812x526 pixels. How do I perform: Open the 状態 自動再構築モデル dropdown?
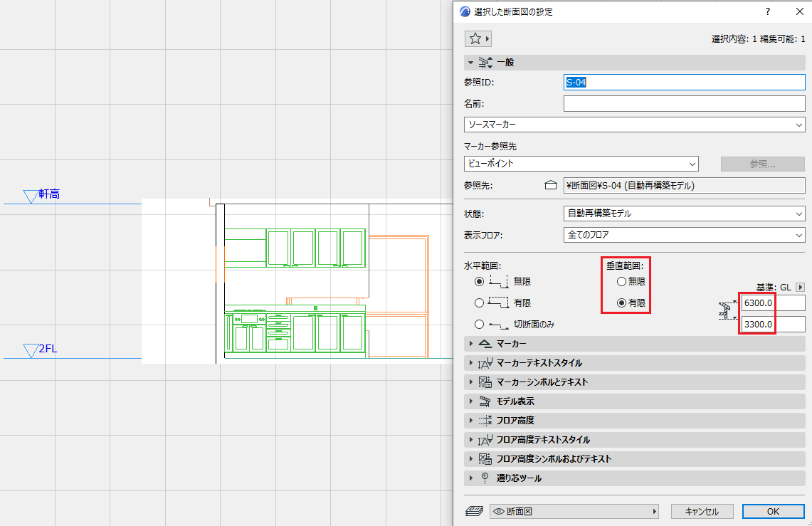[684, 214]
